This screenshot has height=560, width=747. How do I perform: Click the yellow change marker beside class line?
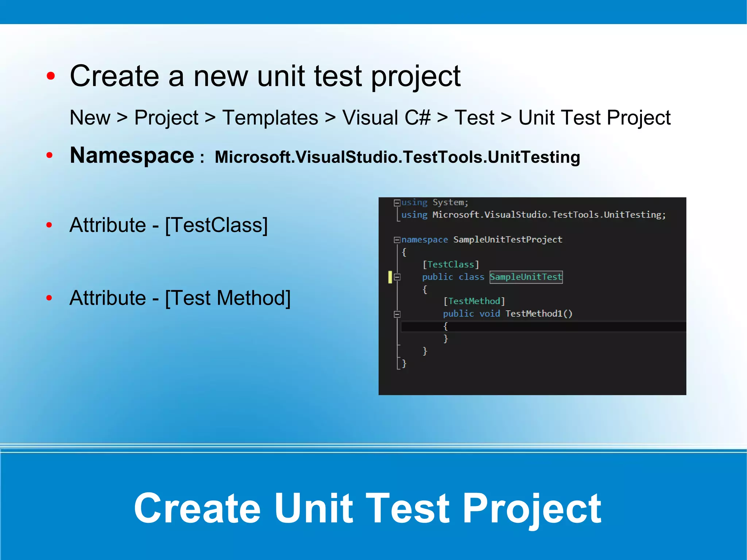390,277
